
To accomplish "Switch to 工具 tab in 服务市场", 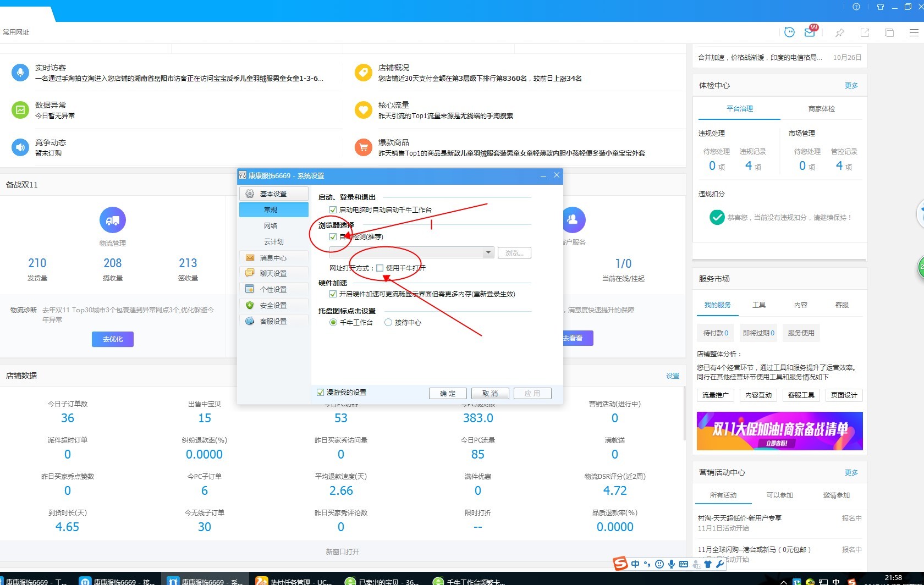I will click(759, 305).
